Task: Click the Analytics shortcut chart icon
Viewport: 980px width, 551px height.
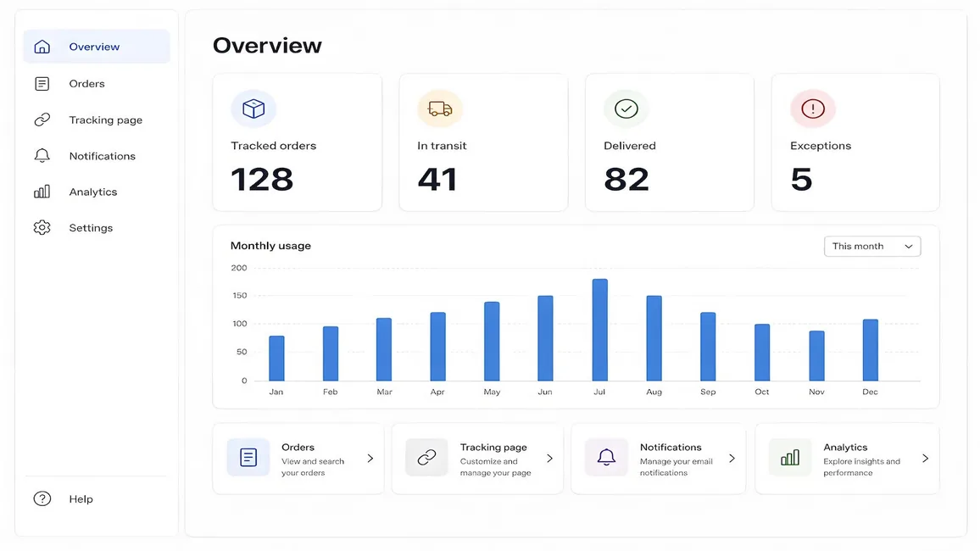Action: [790, 457]
